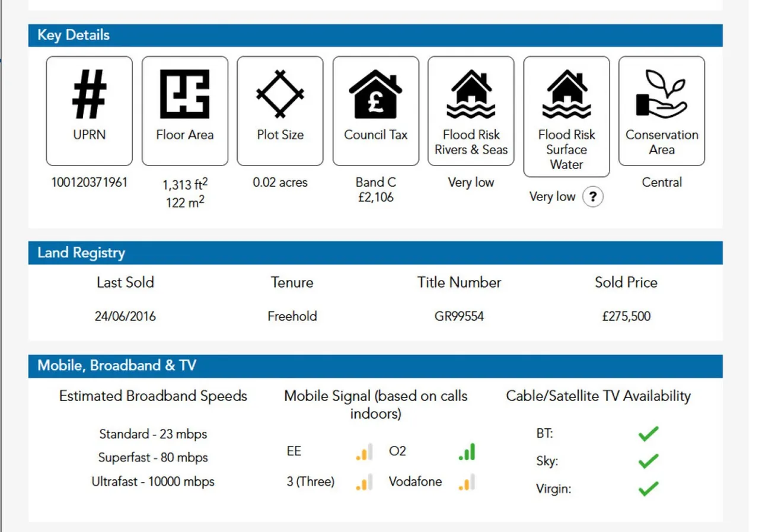
Task: Click the Vodafone signal strength bars
Action: (467, 482)
